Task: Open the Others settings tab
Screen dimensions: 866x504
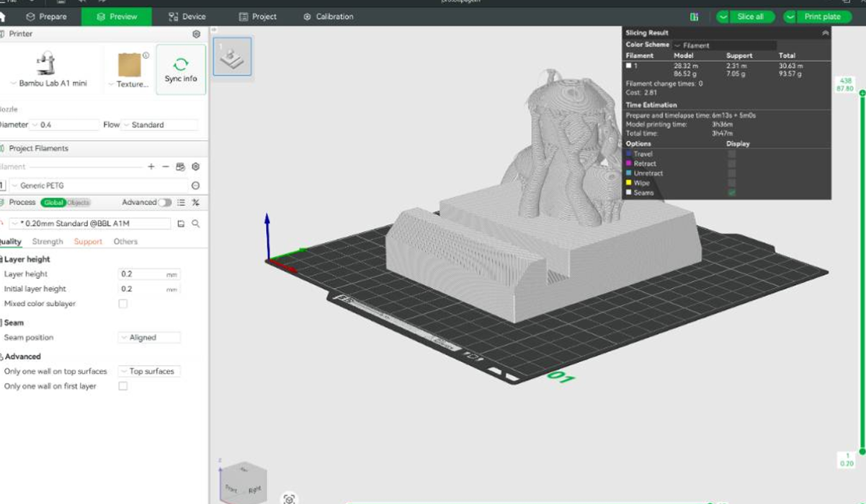Action: 125,241
